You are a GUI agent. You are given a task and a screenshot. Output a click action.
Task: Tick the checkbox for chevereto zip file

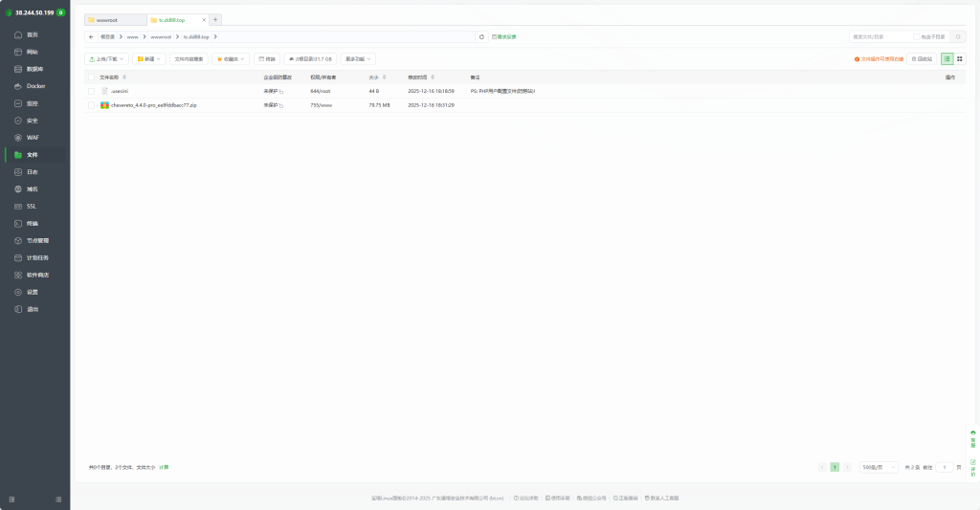coord(91,105)
